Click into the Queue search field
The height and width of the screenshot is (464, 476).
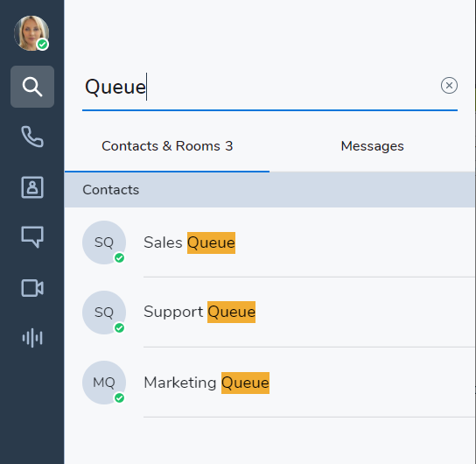261,88
